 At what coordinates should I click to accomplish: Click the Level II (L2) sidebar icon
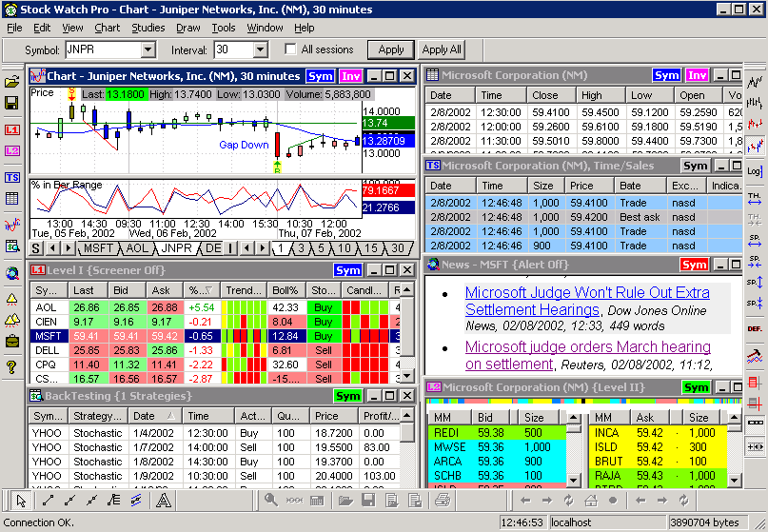(x=12, y=150)
